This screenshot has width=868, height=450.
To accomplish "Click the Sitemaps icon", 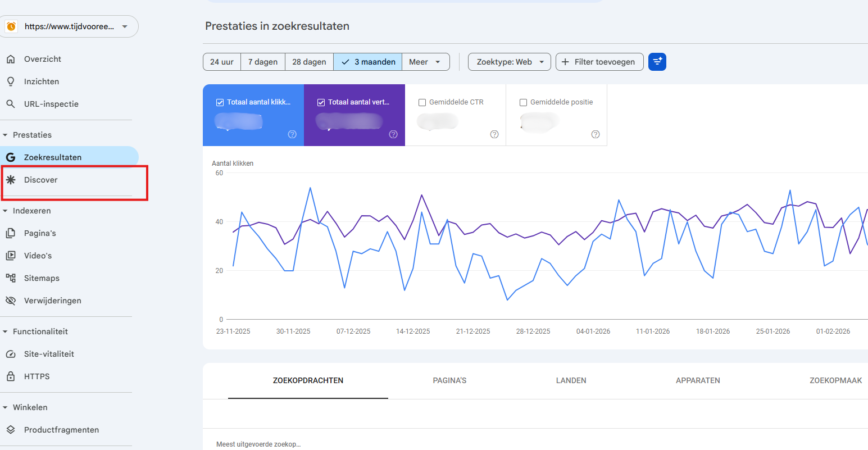I will 11,278.
